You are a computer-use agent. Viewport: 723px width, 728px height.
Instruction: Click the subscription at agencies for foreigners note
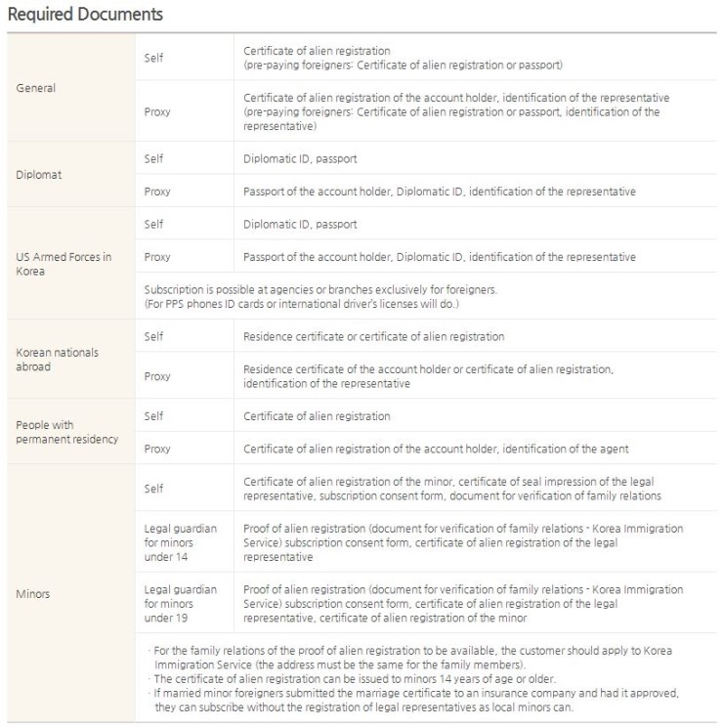coord(320,296)
